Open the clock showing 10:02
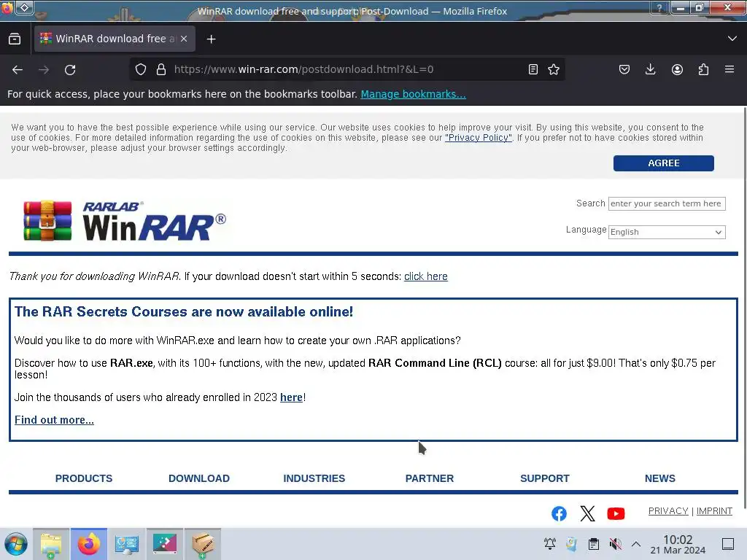Viewport: 747px width, 560px height. pos(678,544)
